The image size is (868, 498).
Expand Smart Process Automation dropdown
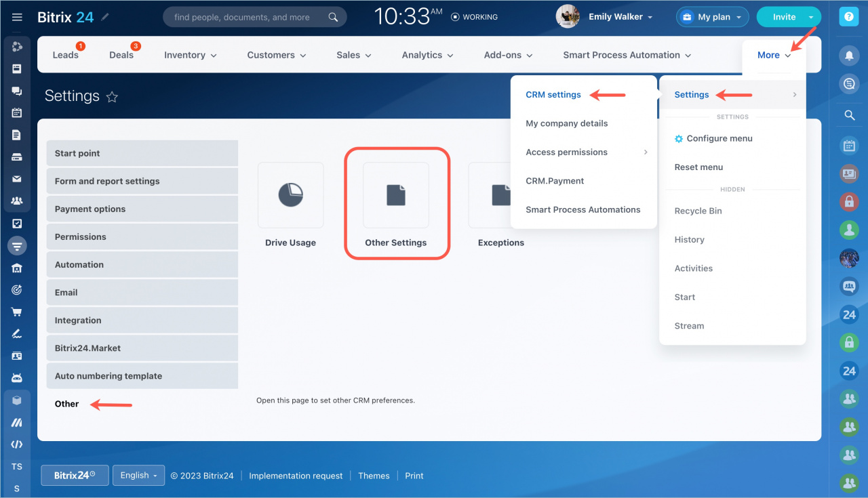627,55
